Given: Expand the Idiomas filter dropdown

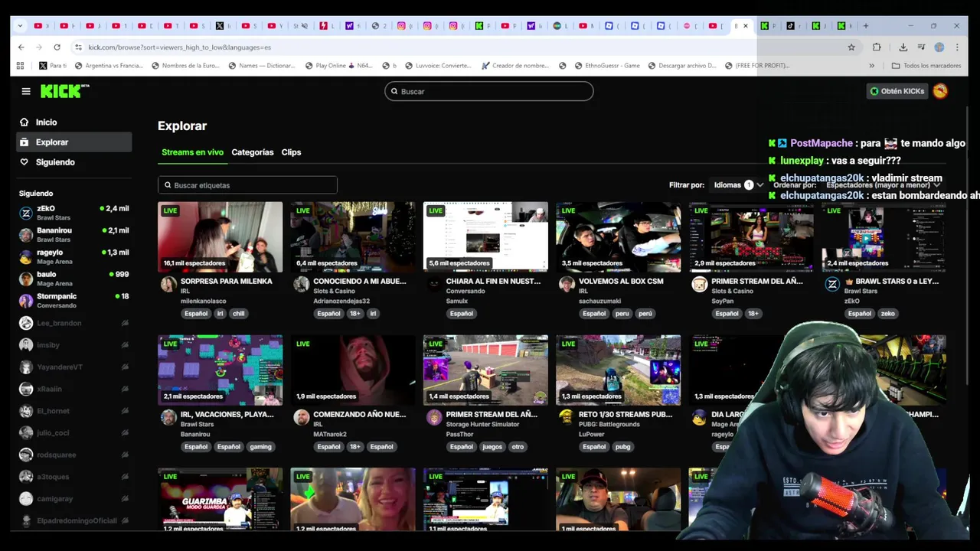Looking at the screenshot, I should (739, 185).
